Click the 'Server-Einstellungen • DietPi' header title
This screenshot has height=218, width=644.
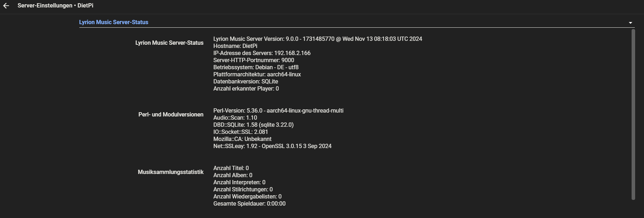tap(56, 6)
